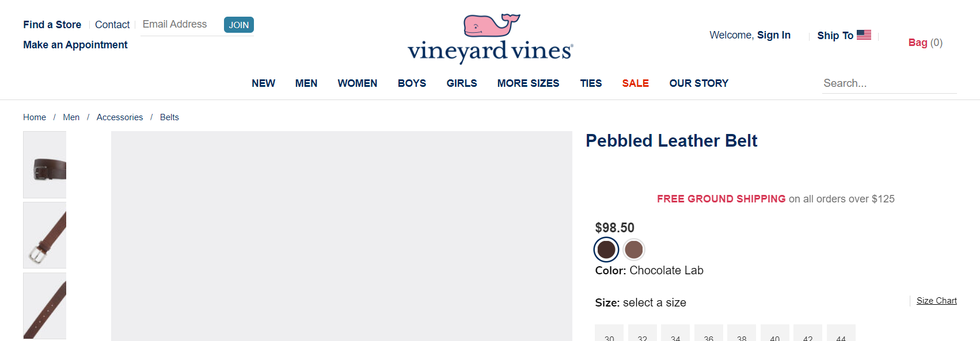Click the JOIN email button
The width and height of the screenshot is (980, 341).
238,25
